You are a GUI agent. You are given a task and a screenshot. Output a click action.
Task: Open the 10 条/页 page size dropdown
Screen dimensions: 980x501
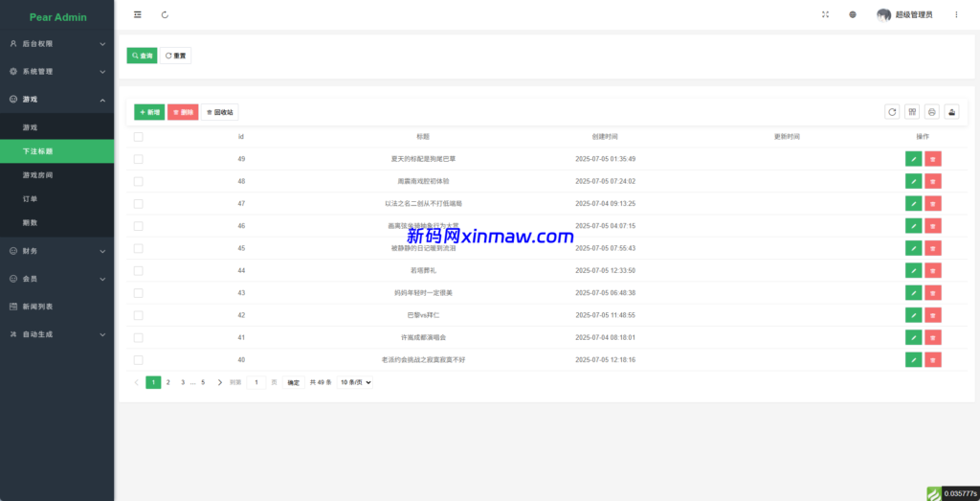(354, 382)
